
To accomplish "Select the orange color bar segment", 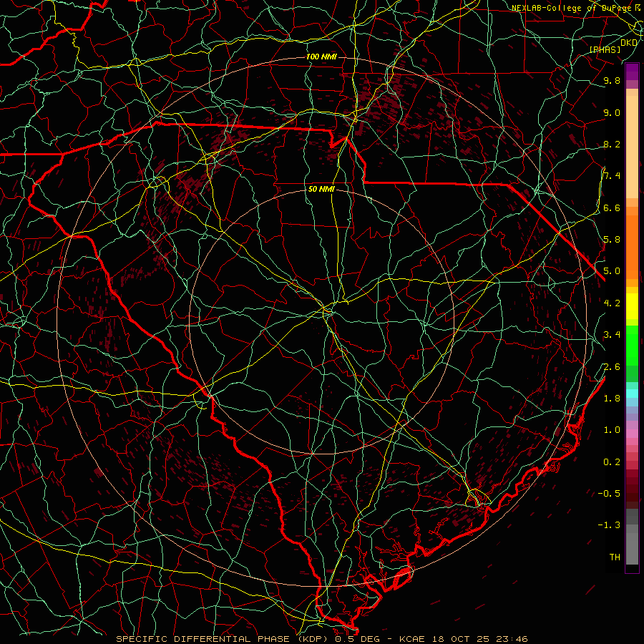I will pyautogui.click(x=632, y=248).
